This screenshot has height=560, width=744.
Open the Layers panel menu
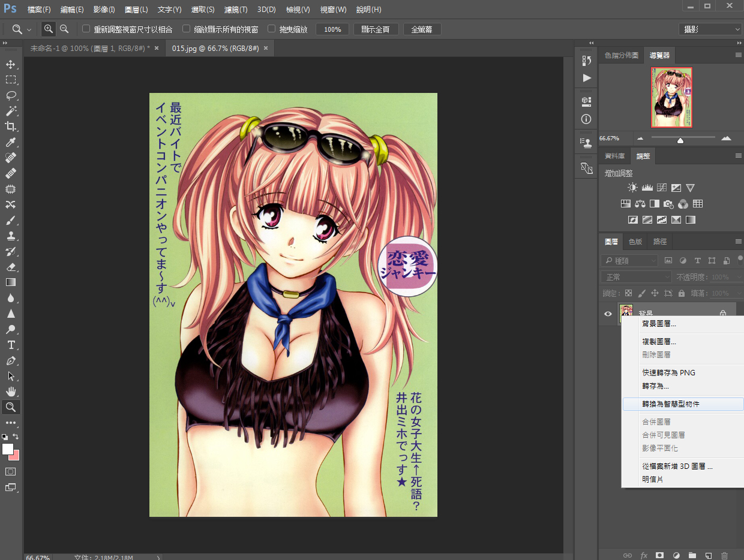[739, 241]
